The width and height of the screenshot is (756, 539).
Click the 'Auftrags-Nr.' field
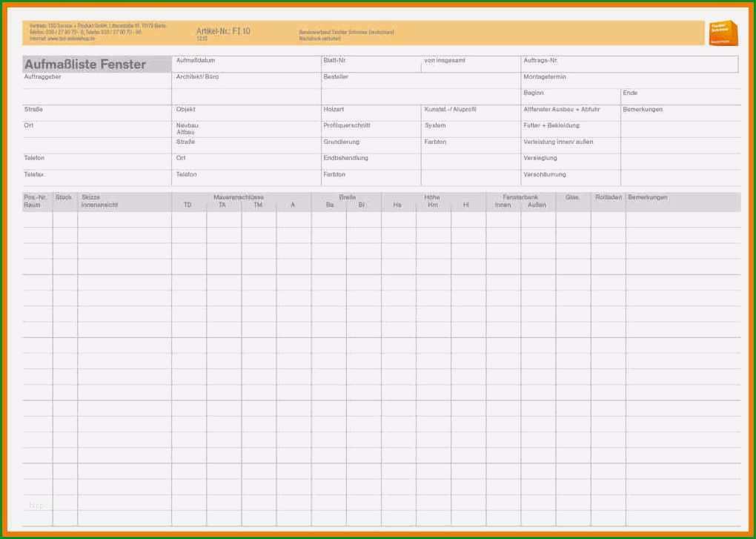pyautogui.click(x=630, y=64)
